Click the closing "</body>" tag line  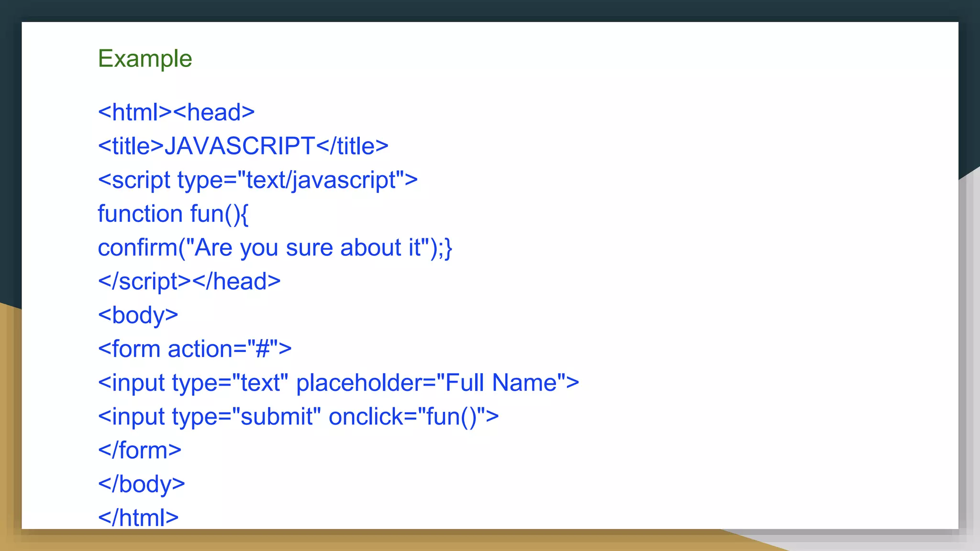coord(141,485)
